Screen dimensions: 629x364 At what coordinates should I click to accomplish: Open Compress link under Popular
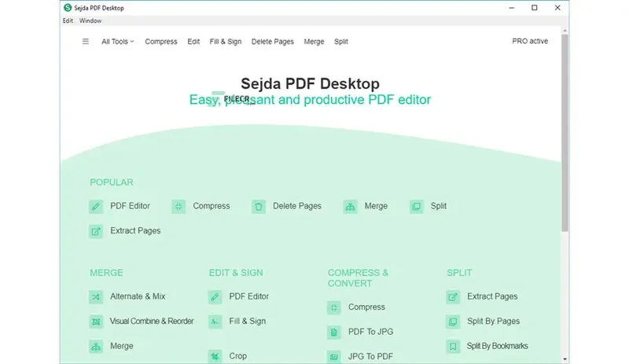click(x=212, y=206)
